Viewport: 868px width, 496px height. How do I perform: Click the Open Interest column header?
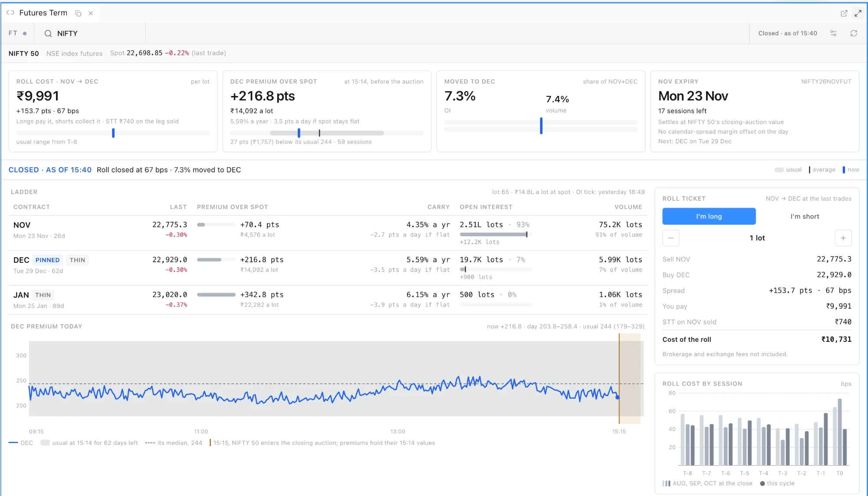pos(486,207)
